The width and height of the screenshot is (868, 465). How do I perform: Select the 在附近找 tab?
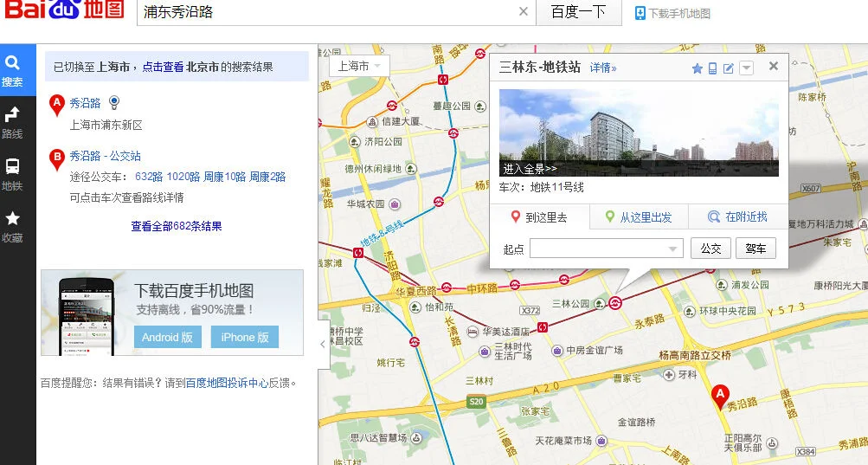click(x=738, y=217)
